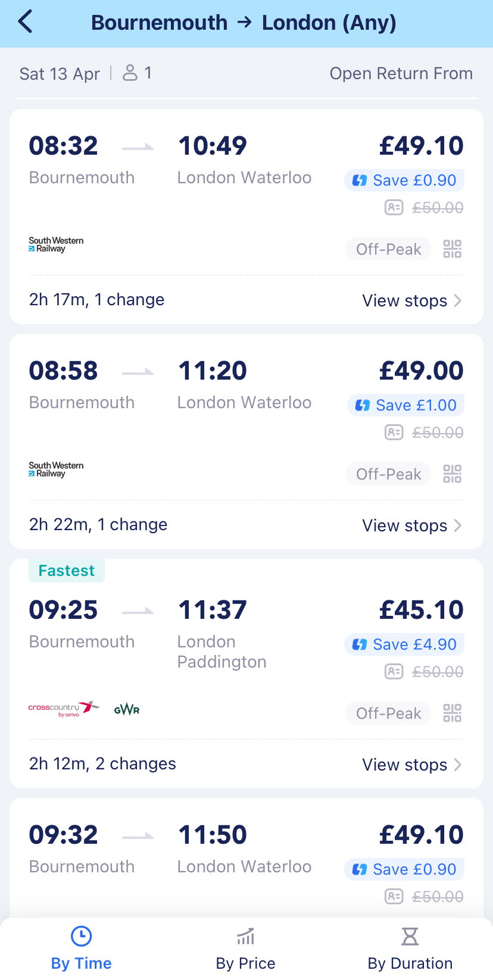Tap South Western Railway logo on 08:58 train

click(56, 469)
